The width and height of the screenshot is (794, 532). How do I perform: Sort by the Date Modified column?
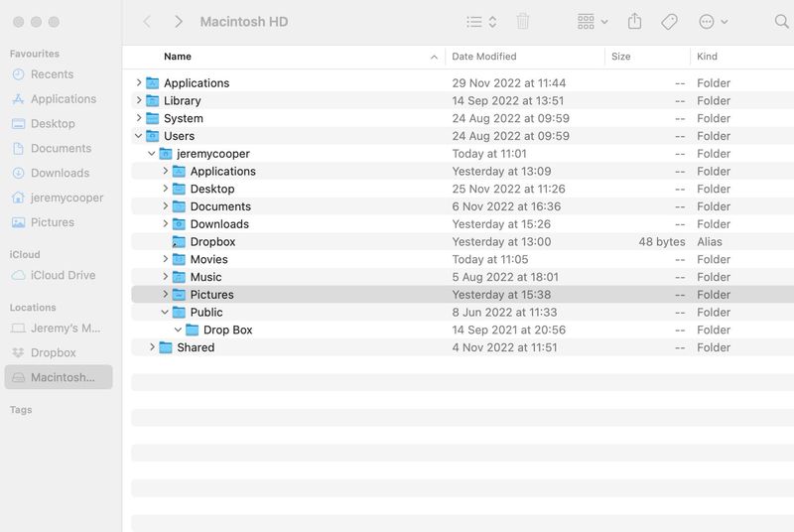tap(484, 57)
